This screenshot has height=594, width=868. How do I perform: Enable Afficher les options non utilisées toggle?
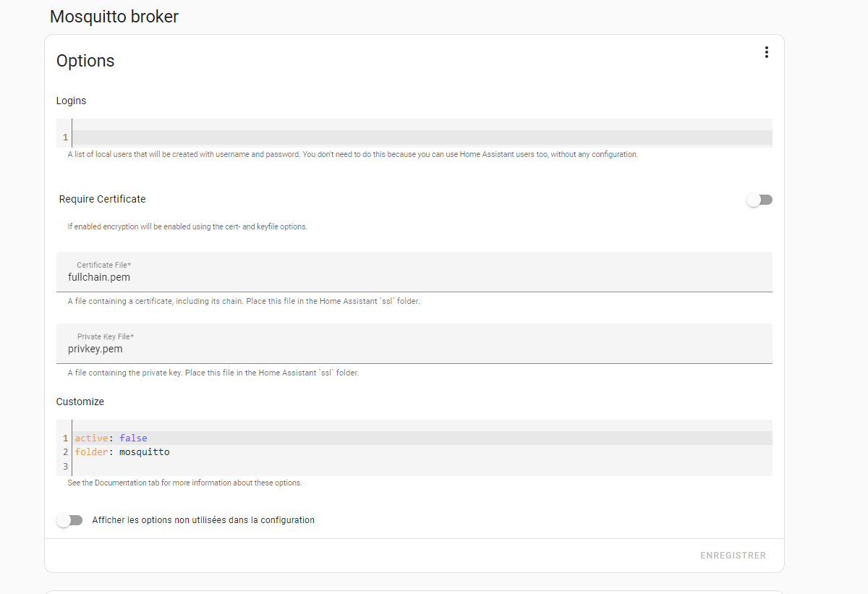(x=70, y=520)
